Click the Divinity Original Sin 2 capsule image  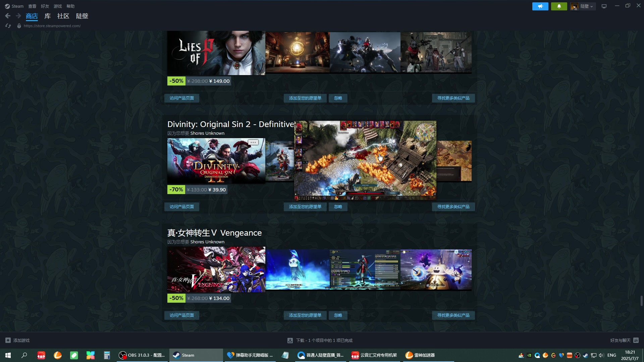[x=216, y=161]
